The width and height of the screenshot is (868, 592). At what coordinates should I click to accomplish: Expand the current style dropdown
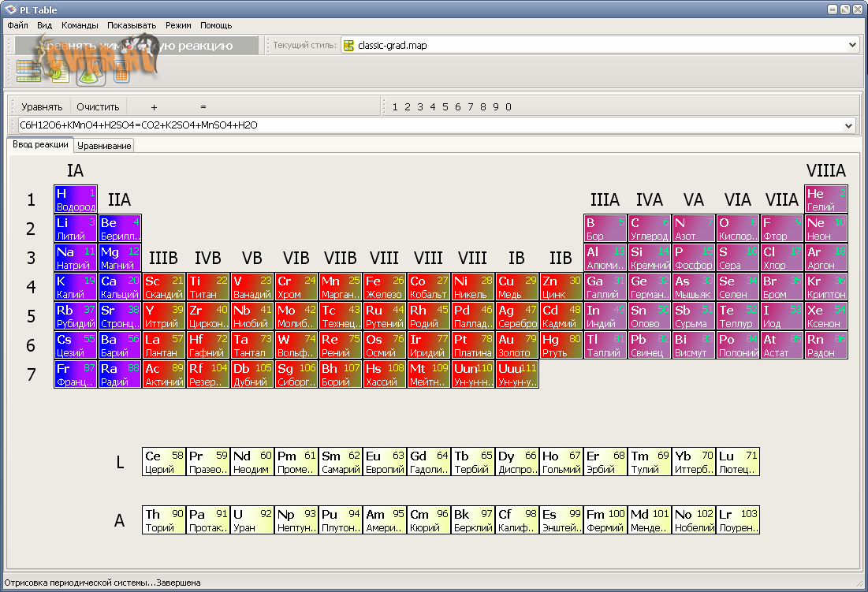pyautogui.click(x=851, y=46)
